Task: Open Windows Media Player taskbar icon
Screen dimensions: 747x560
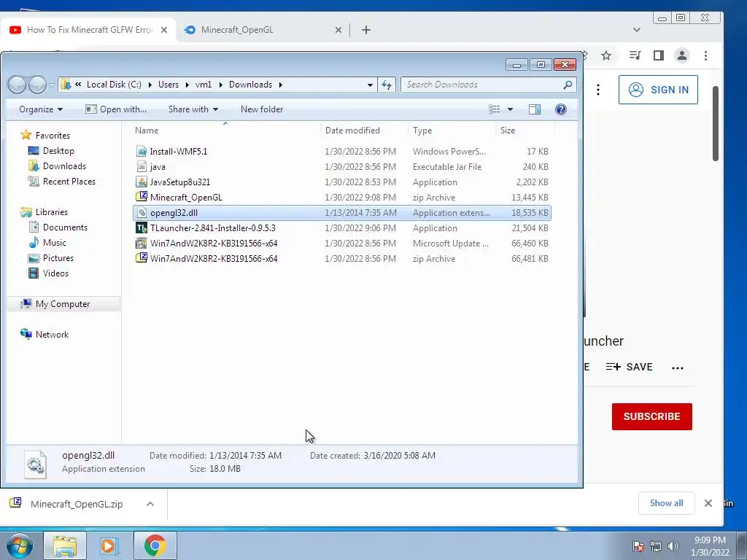Action: pos(109,545)
